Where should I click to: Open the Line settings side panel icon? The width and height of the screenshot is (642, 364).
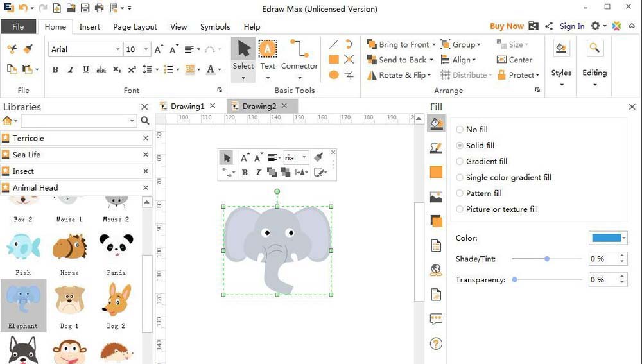[x=436, y=148]
